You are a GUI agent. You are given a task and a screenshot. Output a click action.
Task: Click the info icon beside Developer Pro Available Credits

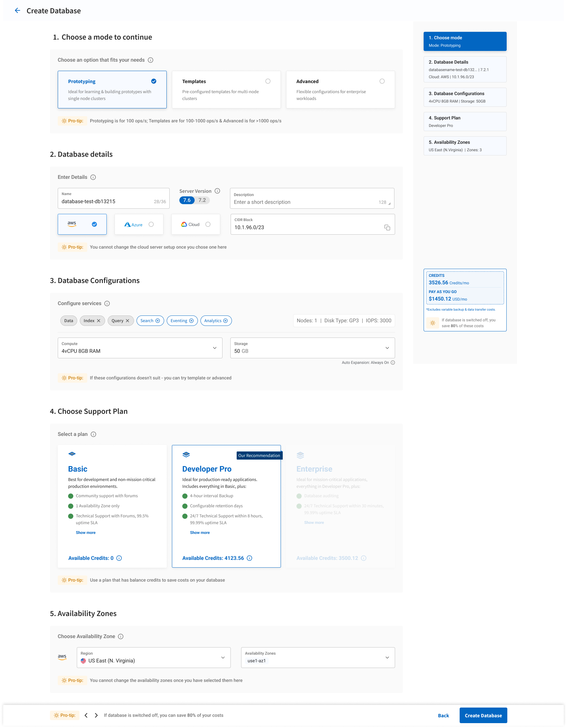click(249, 558)
